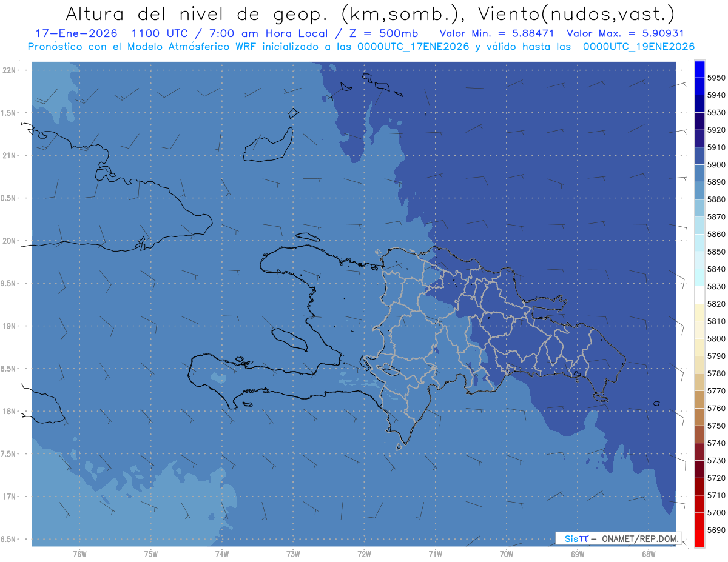Viewport: 728px width, 562px height.
Task: Click the 5880 legend value
Action: tap(716, 199)
